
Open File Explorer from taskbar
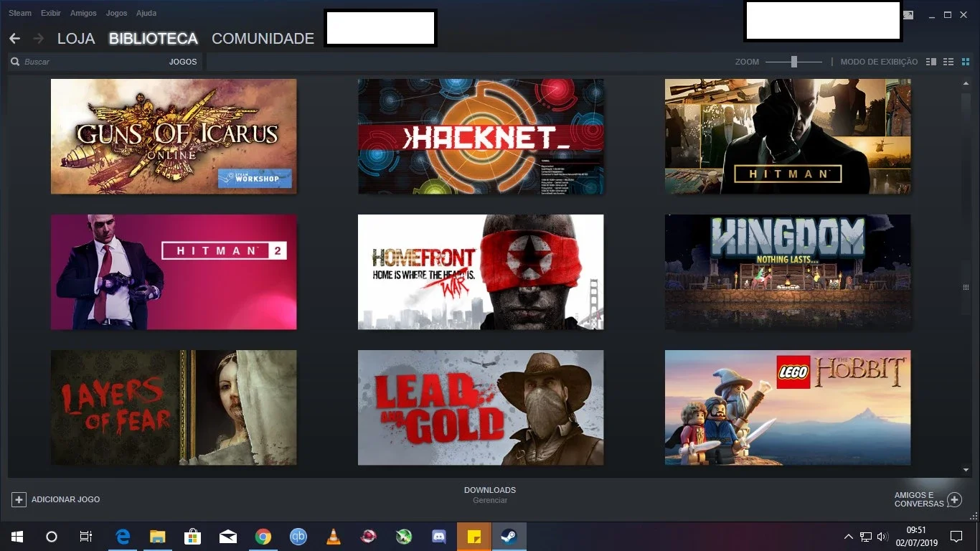click(x=157, y=536)
